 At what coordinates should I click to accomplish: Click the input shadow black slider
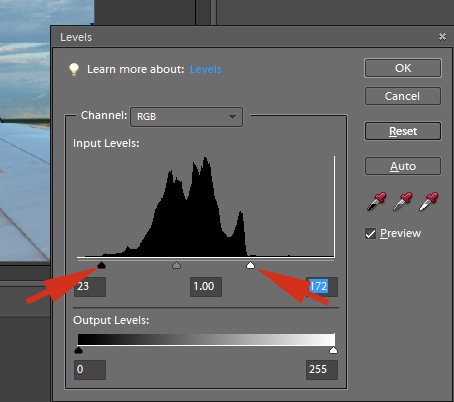pos(101,265)
